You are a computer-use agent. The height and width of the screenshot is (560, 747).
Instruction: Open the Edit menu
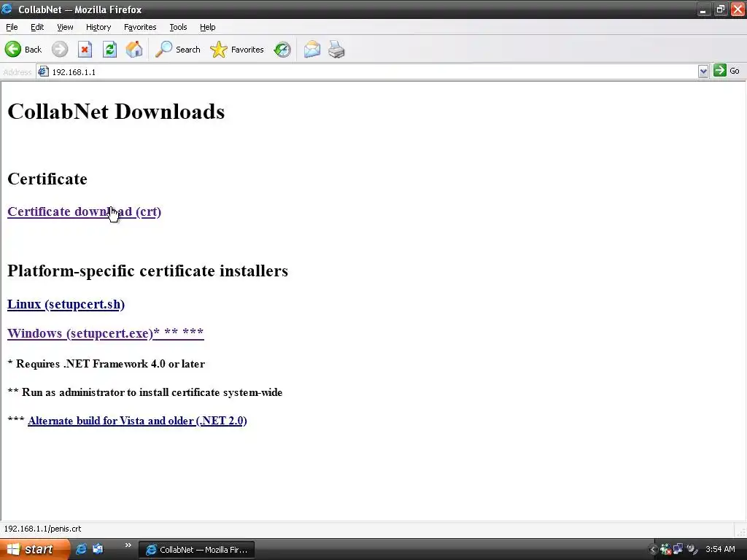pyautogui.click(x=37, y=27)
